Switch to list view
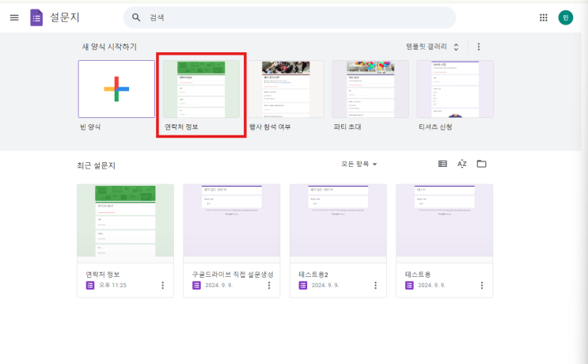Image resolution: width=588 pixels, height=364 pixels. [x=442, y=164]
